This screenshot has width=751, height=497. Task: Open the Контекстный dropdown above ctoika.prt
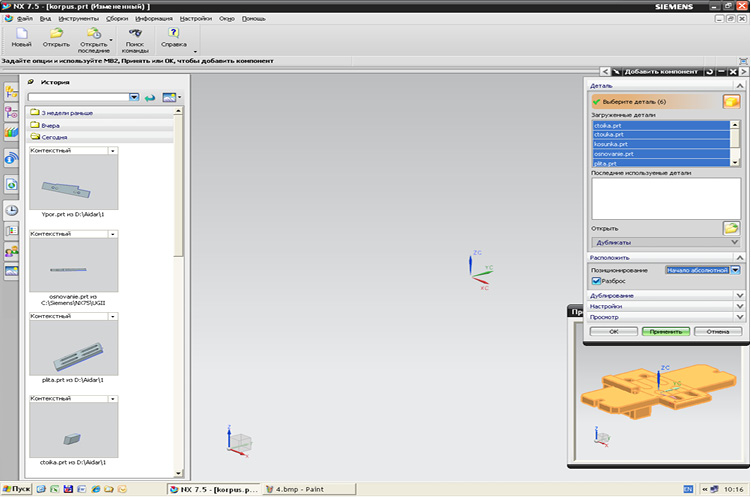click(x=113, y=399)
